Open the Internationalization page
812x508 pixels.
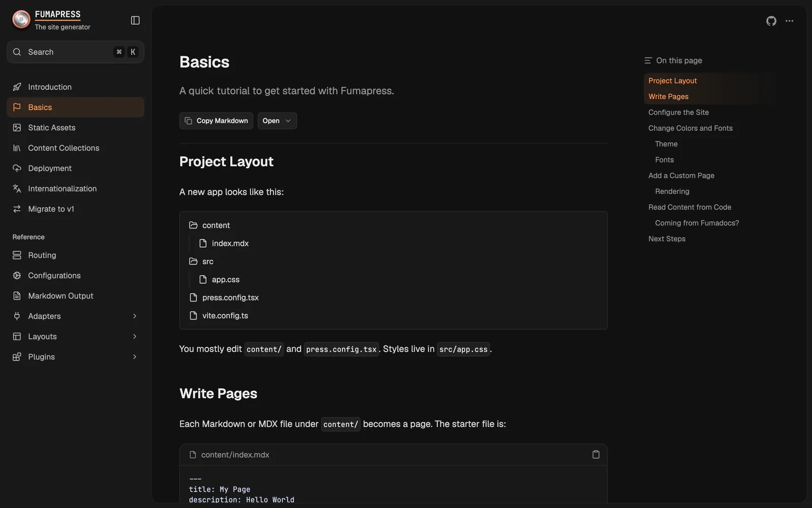tap(76, 188)
